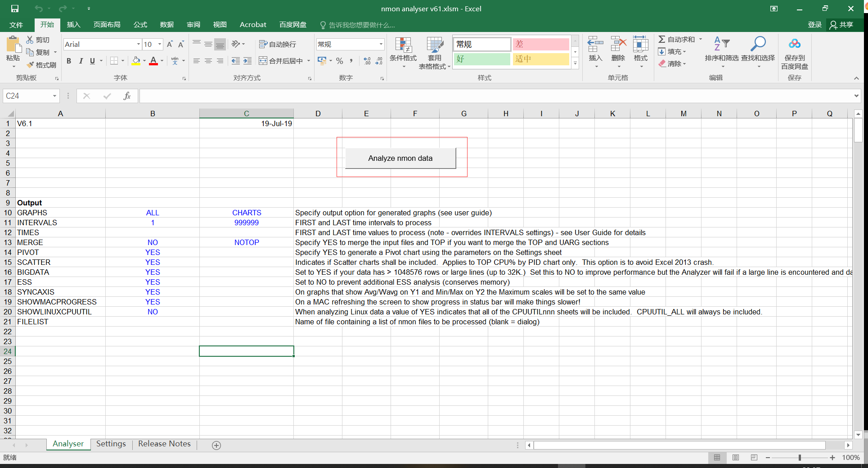The width and height of the screenshot is (868, 468).
Task: Switch to the Release Notes sheet tab
Action: (x=164, y=444)
